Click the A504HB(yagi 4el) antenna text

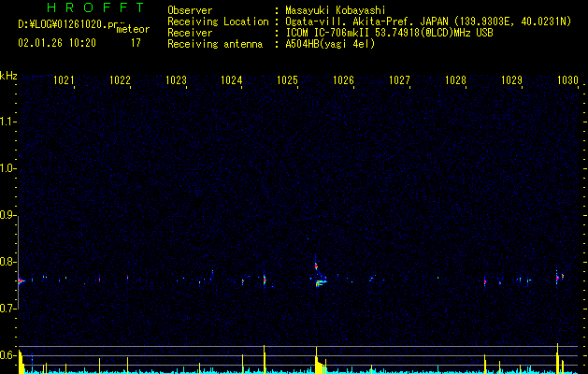tap(330, 44)
